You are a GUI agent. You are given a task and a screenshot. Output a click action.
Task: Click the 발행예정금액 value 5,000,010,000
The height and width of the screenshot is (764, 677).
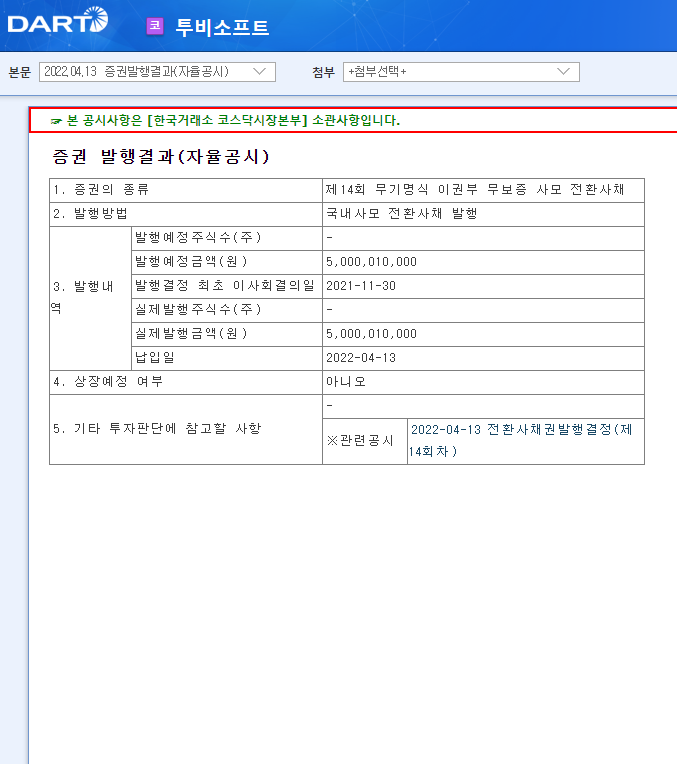(x=371, y=262)
